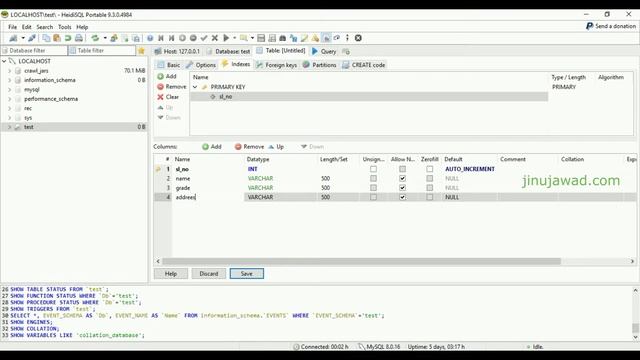
Task: Click the black circled X toolbar icon
Action: [x=358, y=38]
